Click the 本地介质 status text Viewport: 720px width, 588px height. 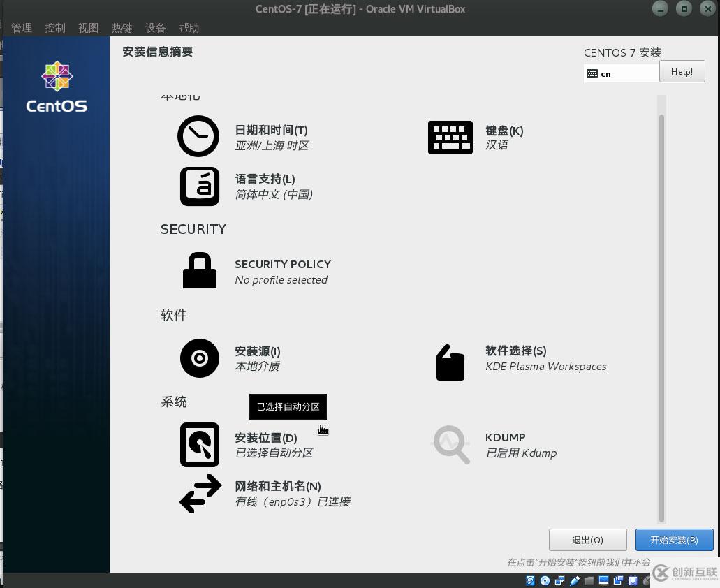pyautogui.click(x=257, y=367)
